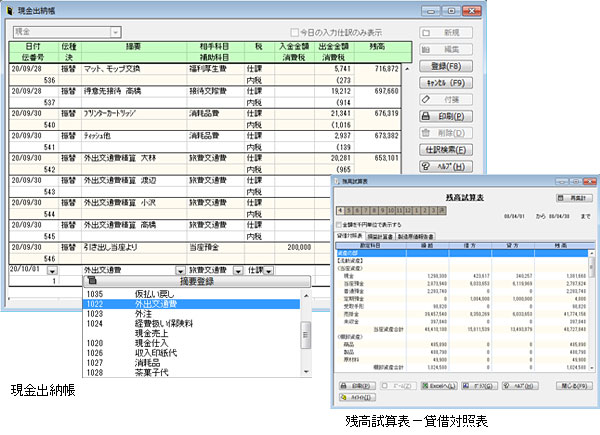Select 1028 茶菓子代 in the list
Image resolution: width=600 pixels, height=435 pixels.
pyautogui.click(x=191, y=372)
